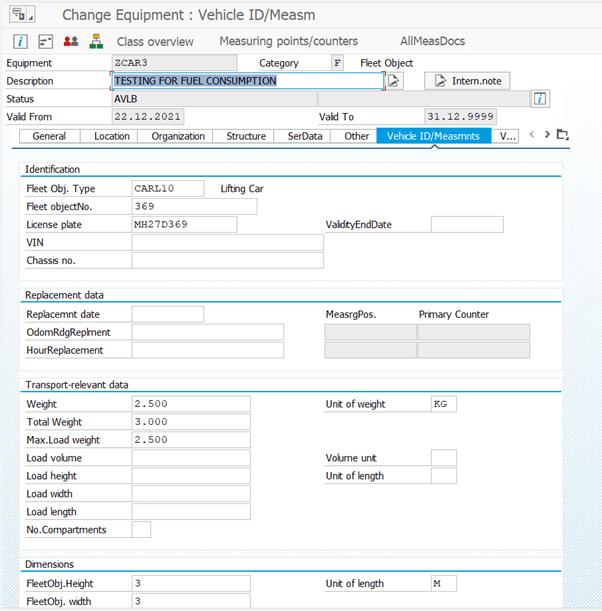Open Class overview
The image size is (602, 611).
tap(155, 41)
